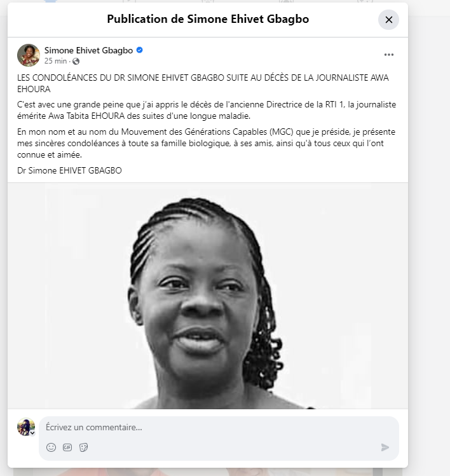Click the "Dr Simone EHIVET GBAGBO" signature line
Image resolution: width=450 pixels, height=476 pixels.
(69, 170)
